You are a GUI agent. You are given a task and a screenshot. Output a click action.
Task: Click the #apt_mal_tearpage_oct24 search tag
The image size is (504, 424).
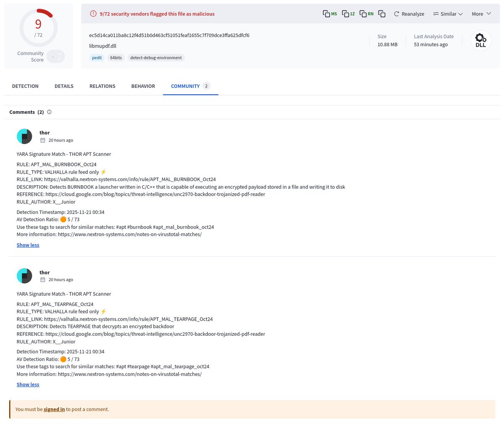point(180,366)
